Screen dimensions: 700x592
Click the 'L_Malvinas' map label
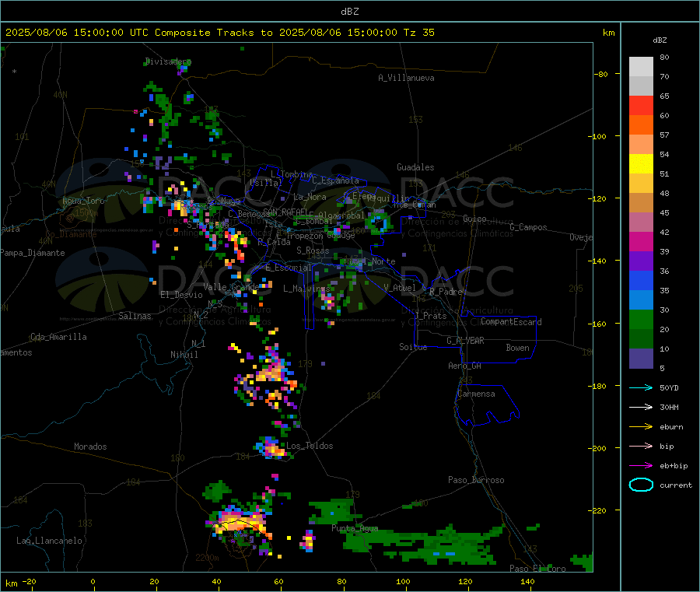(306, 289)
